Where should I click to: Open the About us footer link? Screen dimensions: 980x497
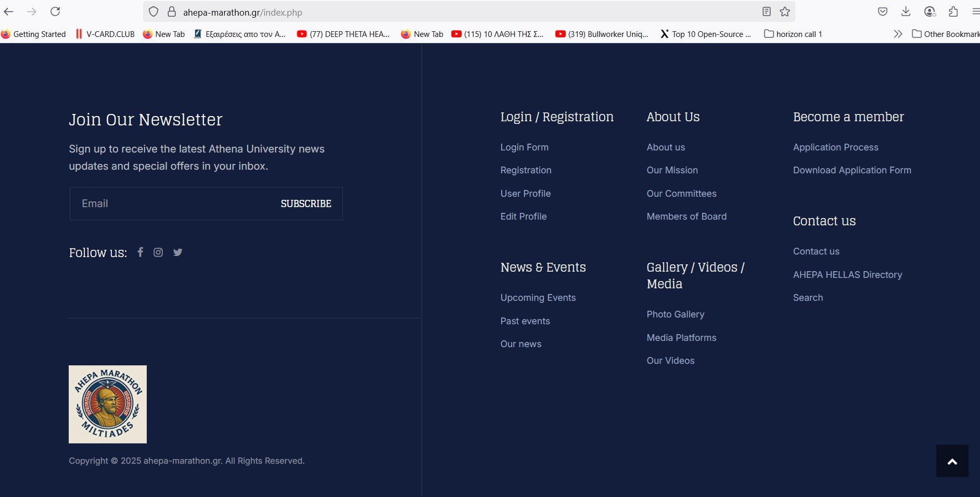666,147
